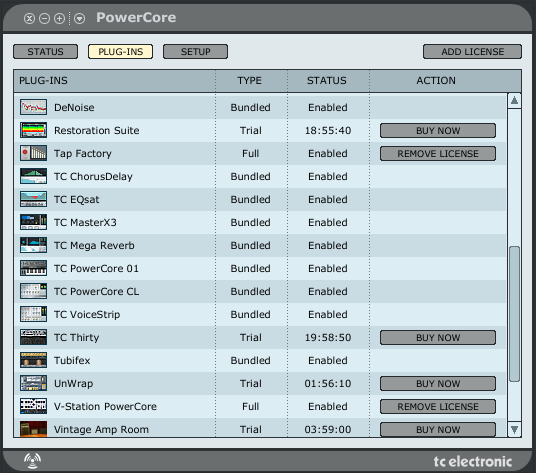Click the ADD LICENSE button

[472, 52]
